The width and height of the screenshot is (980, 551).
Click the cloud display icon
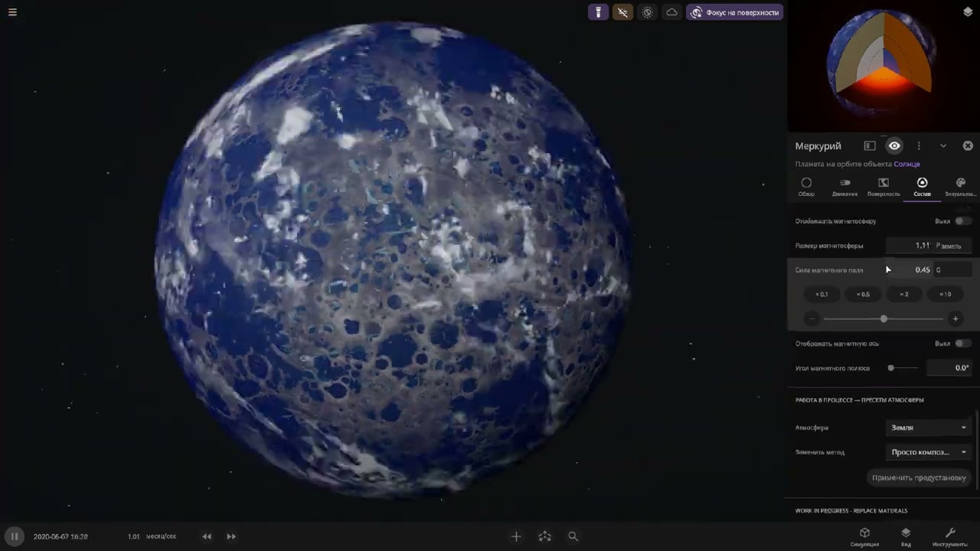click(671, 12)
